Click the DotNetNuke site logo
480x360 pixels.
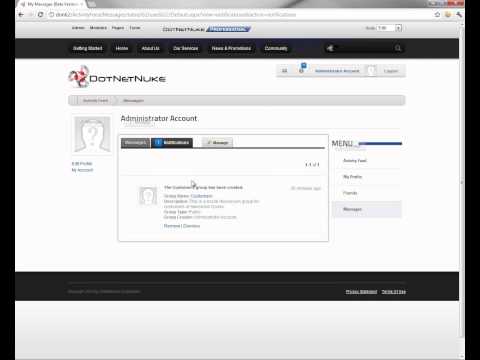click(x=117, y=77)
